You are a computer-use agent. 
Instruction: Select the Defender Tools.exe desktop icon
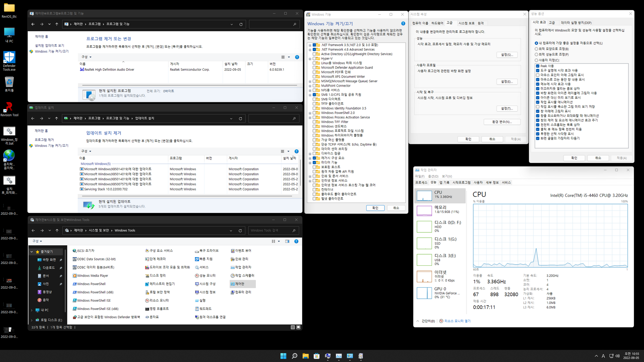pyautogui.click(x=9, y=61)
